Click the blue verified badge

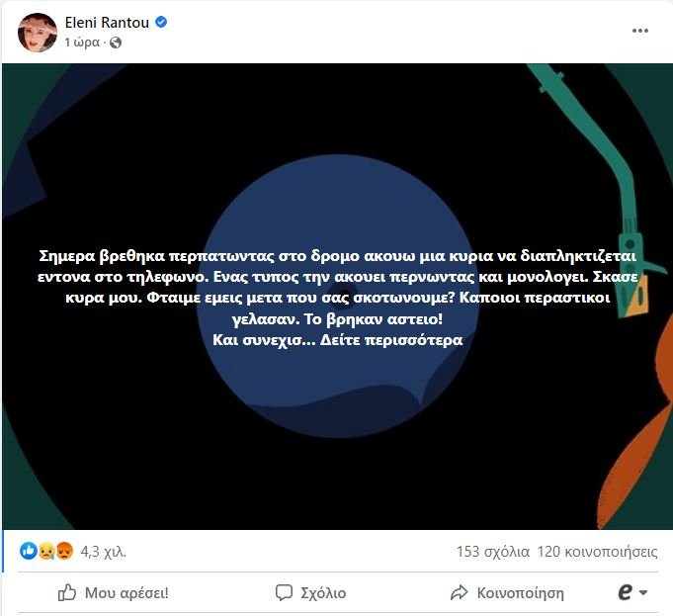click(161, 22)
